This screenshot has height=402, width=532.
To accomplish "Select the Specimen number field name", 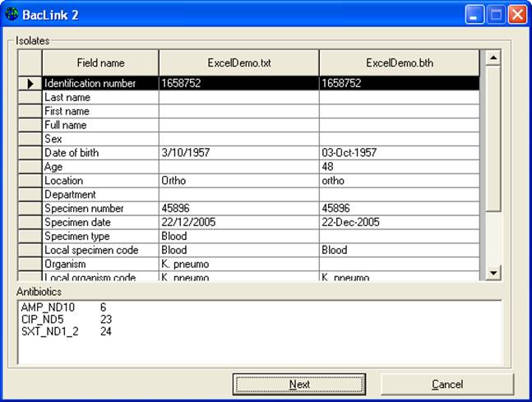I will pyautogui.click(x=100, y=209).
